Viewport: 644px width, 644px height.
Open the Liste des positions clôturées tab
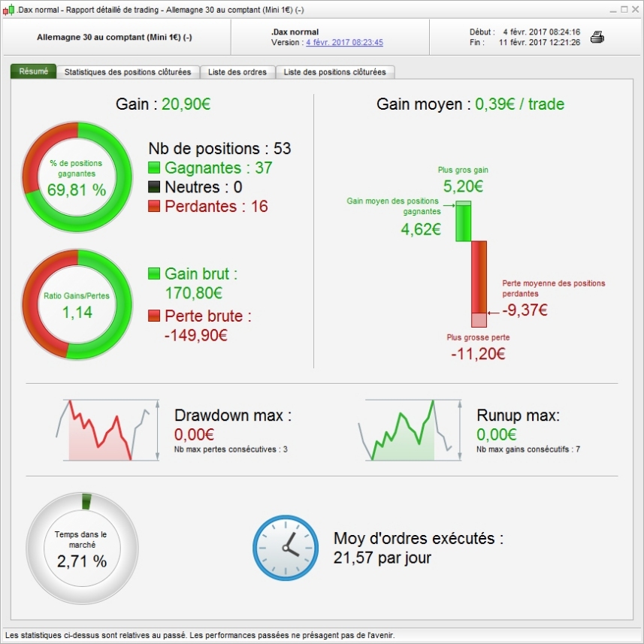coord(334,72)
